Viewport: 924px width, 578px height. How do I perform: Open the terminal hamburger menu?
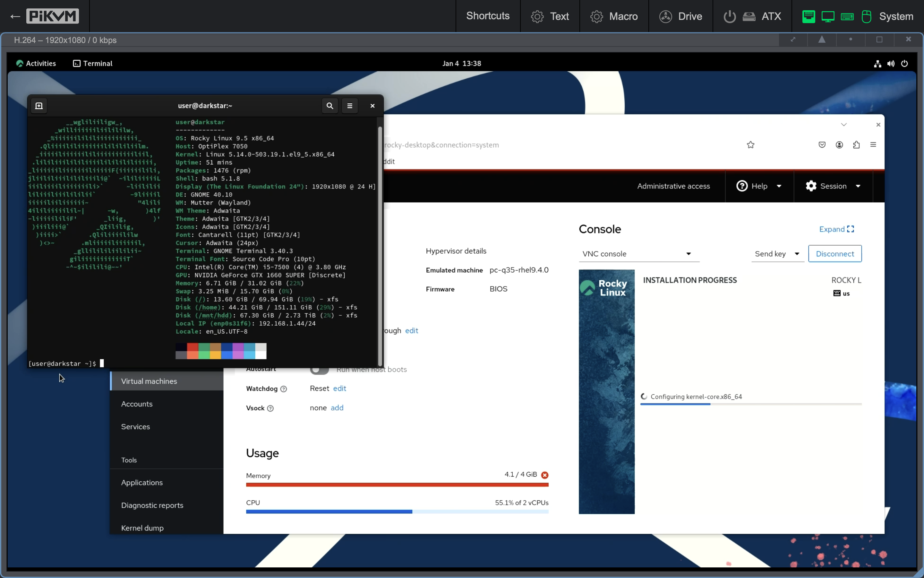[350, 106]
